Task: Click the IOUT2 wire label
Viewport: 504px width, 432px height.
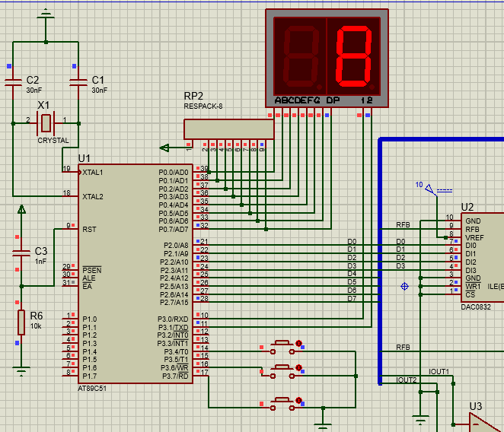Action: pos(407,380)
